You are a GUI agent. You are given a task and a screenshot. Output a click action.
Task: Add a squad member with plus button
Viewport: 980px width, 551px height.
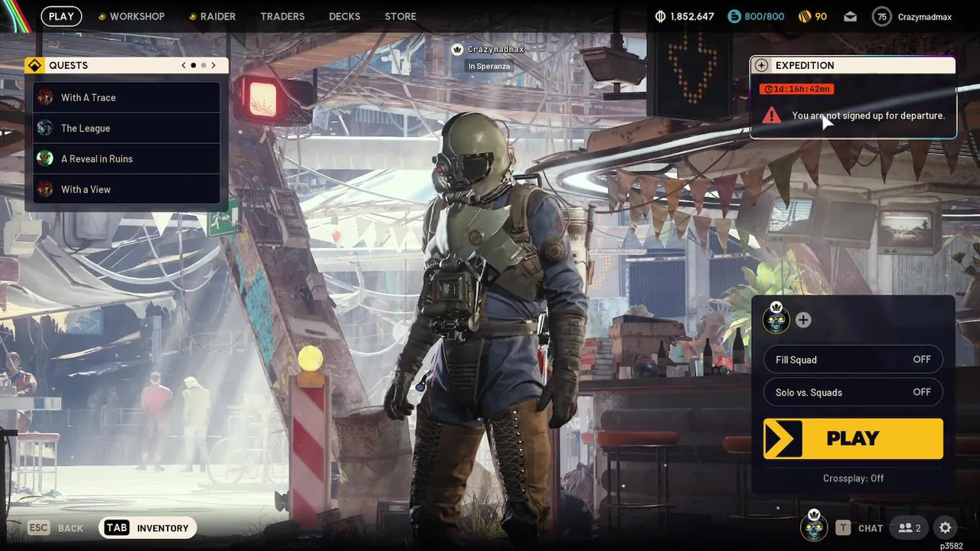point(803,320)
